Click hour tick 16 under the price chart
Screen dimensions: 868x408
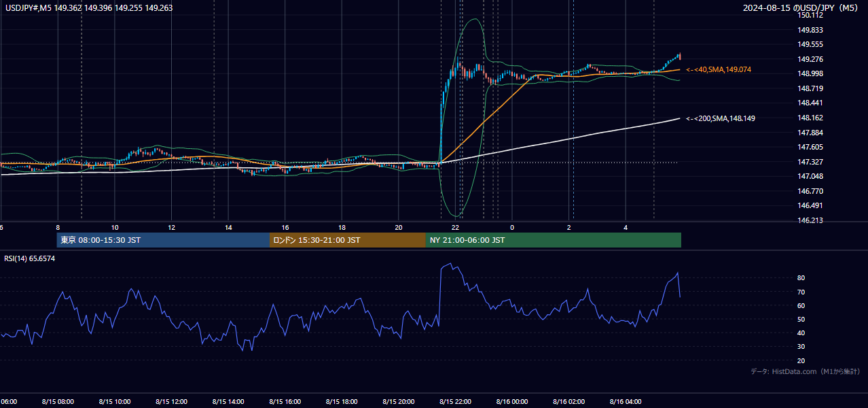[285, 228]
